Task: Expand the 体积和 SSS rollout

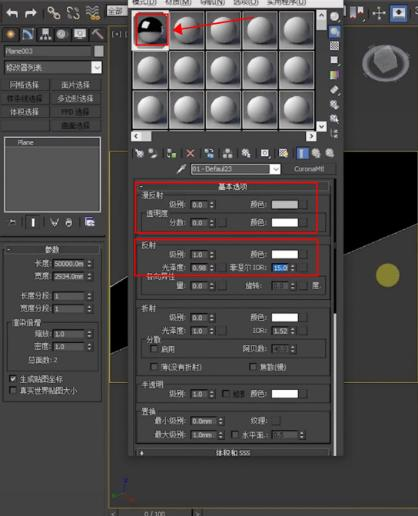Action: coord(233,452)
